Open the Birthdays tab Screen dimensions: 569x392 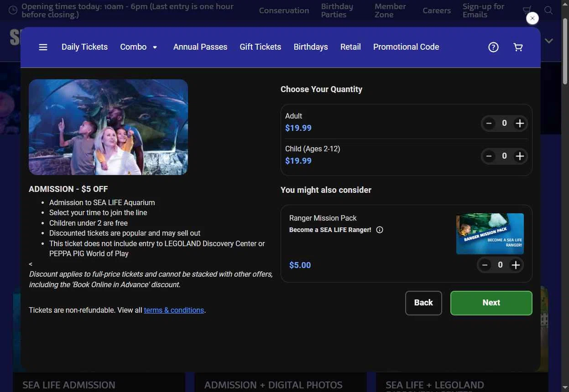click(x=311, y=47)
